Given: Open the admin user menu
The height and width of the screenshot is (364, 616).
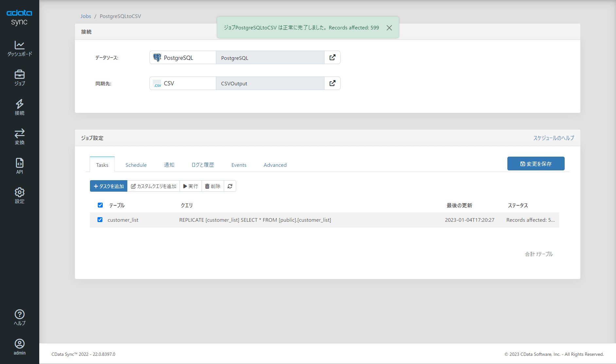Looking at the screenshot, I should (x=20, y=347).
